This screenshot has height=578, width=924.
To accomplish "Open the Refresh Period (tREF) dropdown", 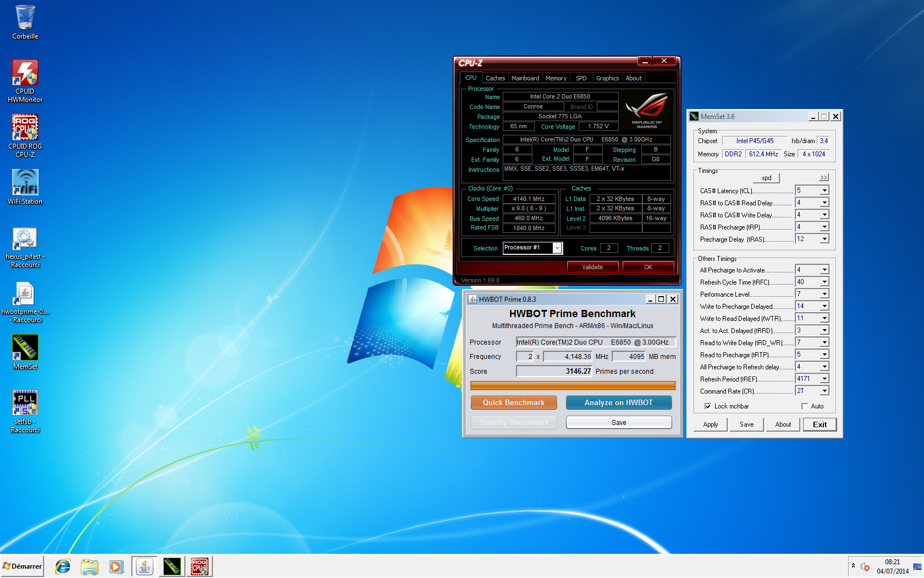I will [824, 379].
